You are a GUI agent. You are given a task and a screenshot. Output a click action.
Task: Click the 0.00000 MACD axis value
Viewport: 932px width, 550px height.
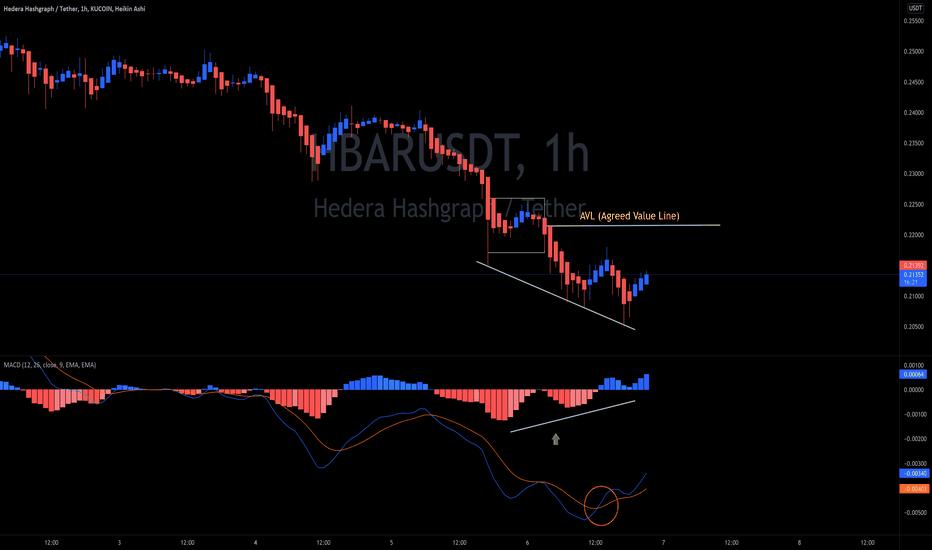[x=914, y=390]
